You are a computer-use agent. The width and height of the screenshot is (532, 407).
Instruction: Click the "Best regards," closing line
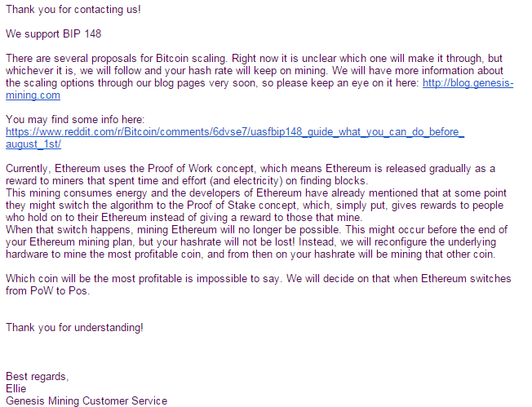click(x=38, y=376)
